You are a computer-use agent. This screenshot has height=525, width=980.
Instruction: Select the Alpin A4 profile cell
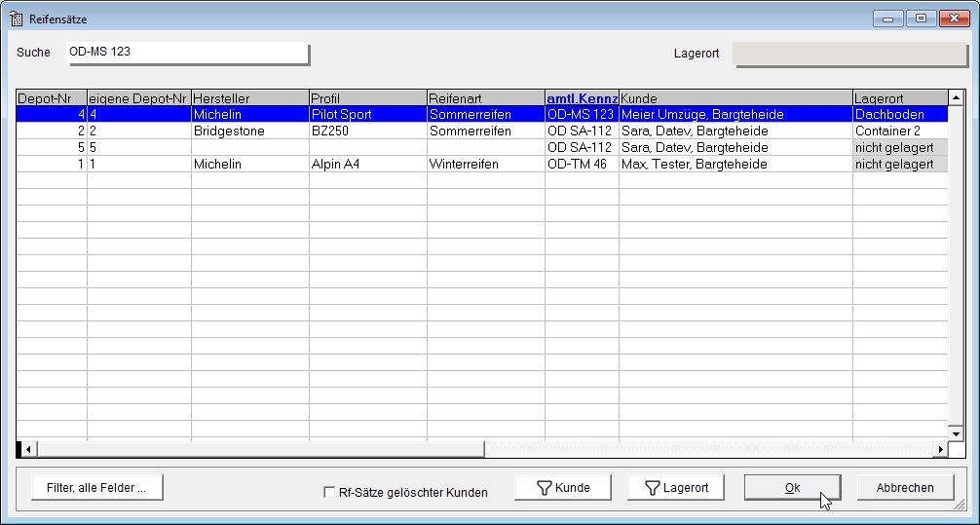pyautogui.click(x=368, y=164)
